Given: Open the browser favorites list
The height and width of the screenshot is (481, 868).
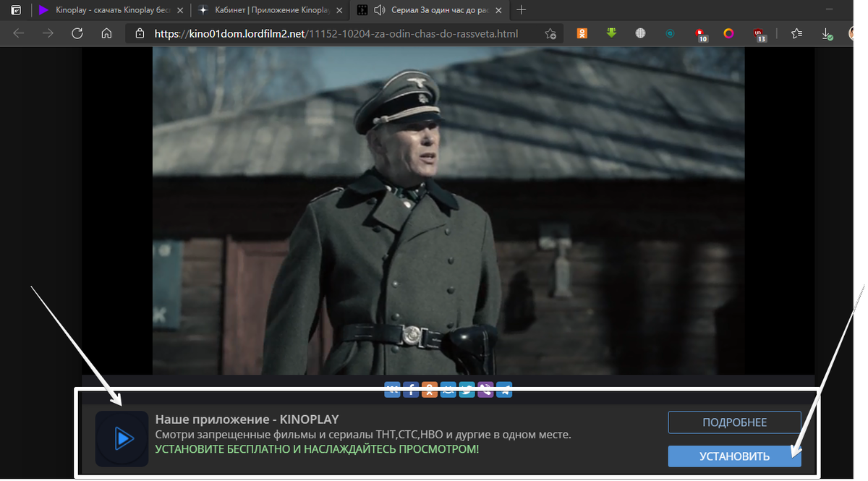Looking at the screenshot, I should pyautogui.click(x=797, y=33).
